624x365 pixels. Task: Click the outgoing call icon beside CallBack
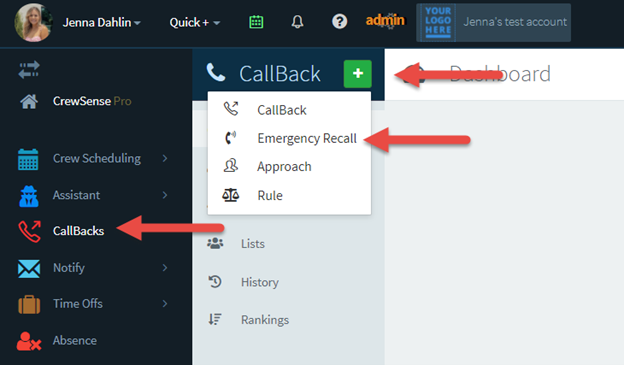tap(231, 109)
